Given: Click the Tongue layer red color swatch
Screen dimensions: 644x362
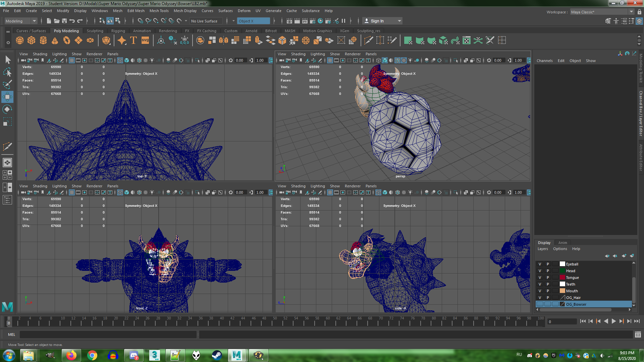Looking at the screenshot, I should click(562, 278).
